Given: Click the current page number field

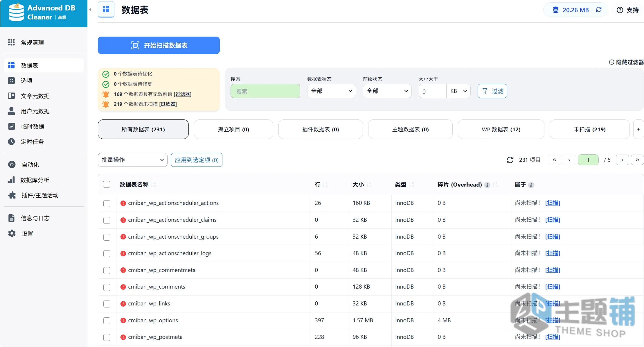Looking at the screenshot, I should click(588, 160).
